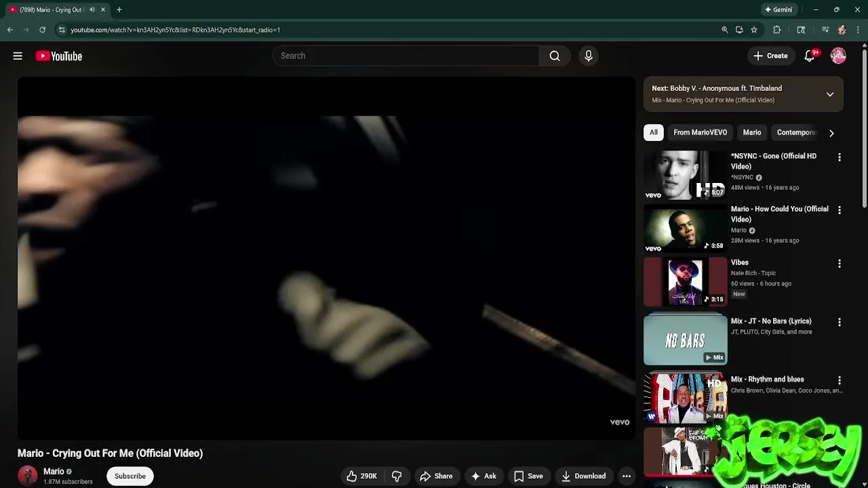Open the Vibes video thumbnail
The image size is (868, 488).
coord(685,281)
